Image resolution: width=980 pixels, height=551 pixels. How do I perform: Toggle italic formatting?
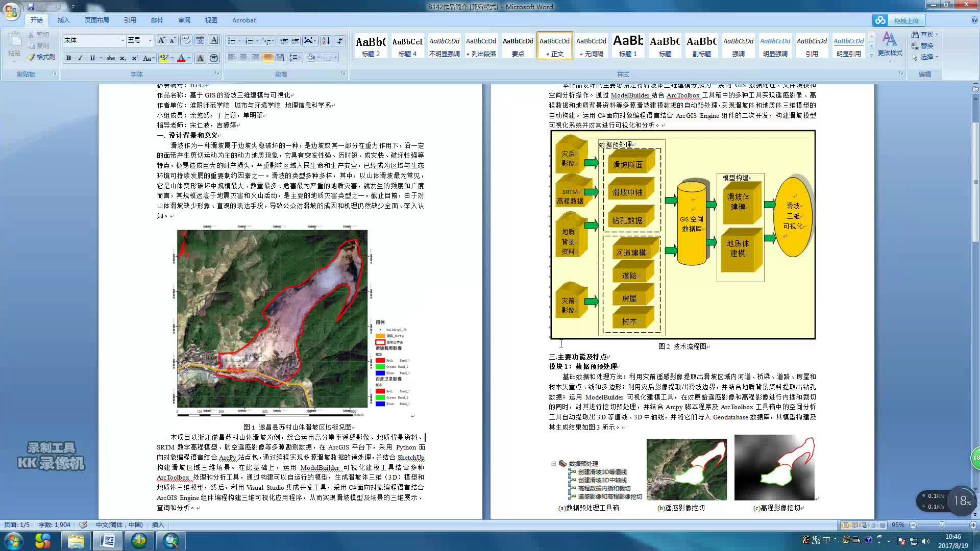80,58
